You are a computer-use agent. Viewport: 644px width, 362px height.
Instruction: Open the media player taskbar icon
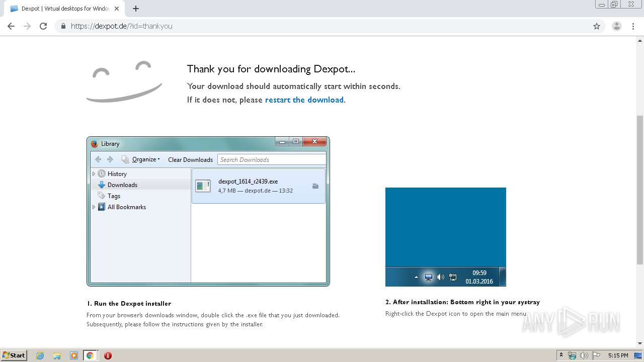74,355
